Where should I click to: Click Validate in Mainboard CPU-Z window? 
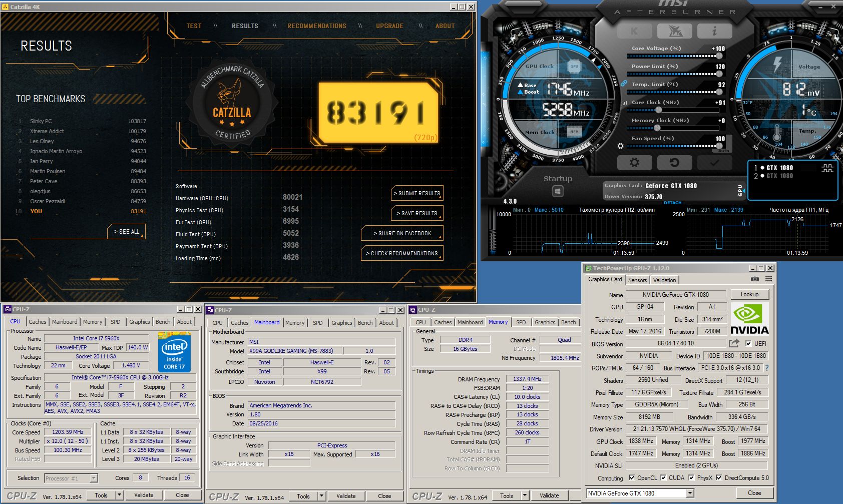[346, 496]
